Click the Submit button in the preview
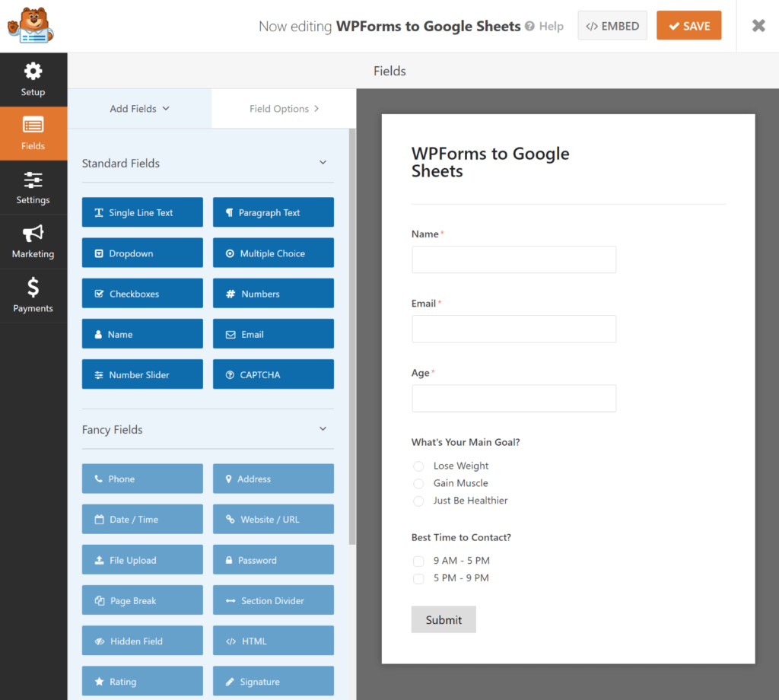This screenshot has height=700, width=779. click(x=444, y=619)
